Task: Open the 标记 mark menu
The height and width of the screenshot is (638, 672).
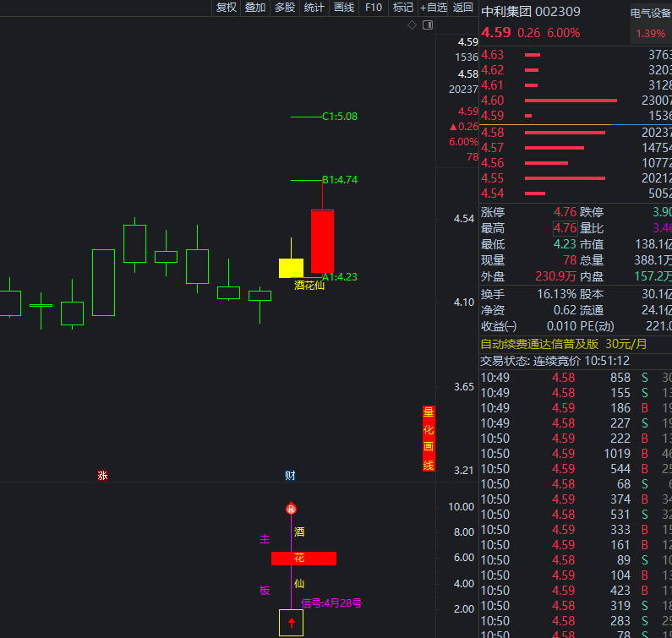Action: click(403, 8)
